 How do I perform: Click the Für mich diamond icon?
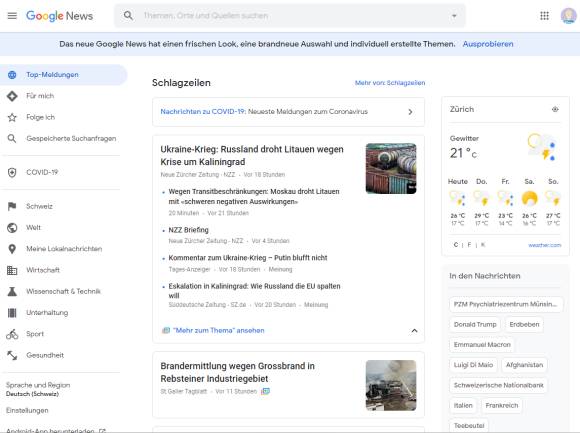pos(12,96)
